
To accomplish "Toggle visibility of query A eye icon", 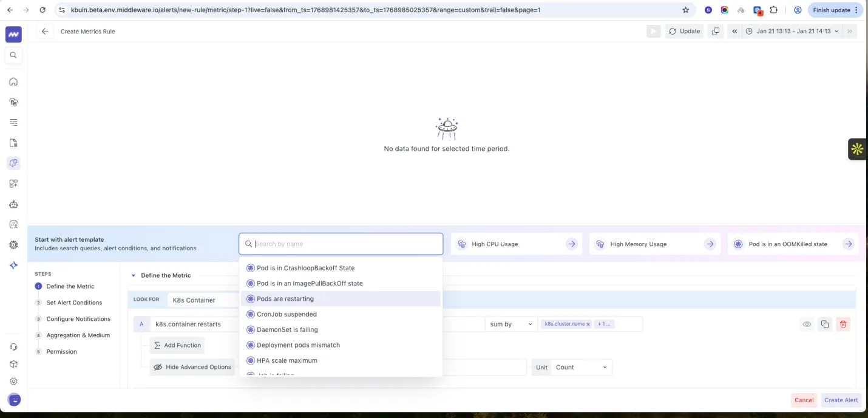I will click(x=807, y=324).
